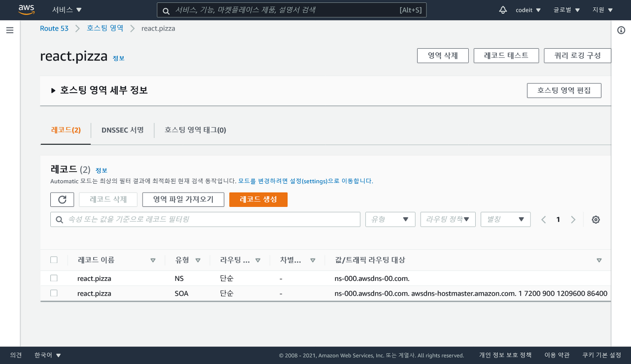The image size is (631, 364).
Task: Click the SOA value with awsdns-hostmaster.amazon.com
Action: tap(471, 293)
